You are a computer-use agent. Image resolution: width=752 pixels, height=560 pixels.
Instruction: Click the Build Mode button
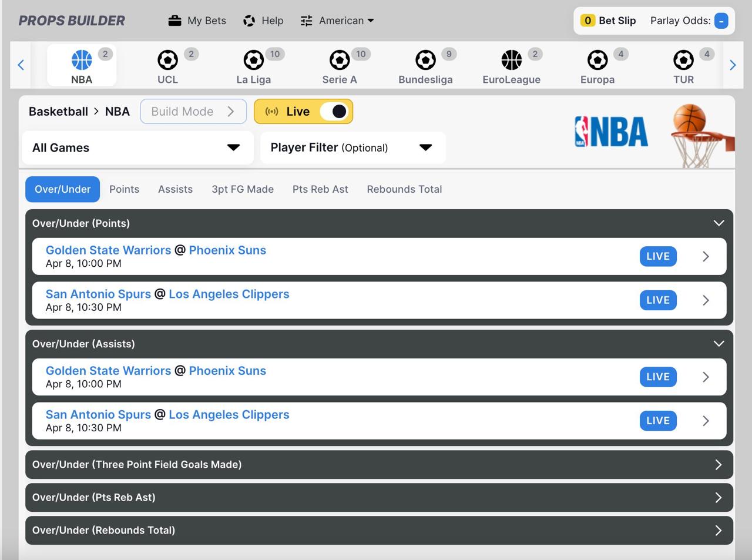[x=192, y=112]
